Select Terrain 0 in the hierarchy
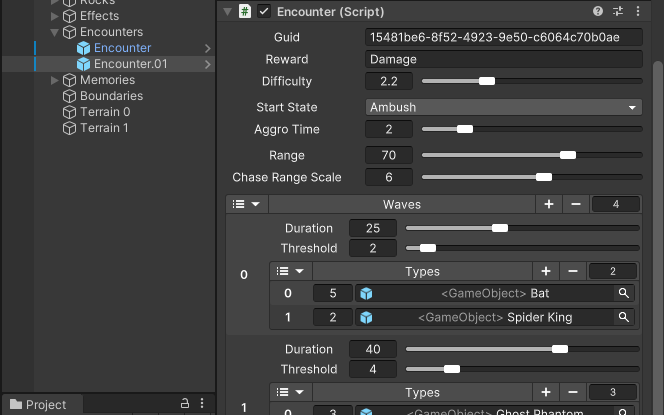The image size is (664, 415). click(104, 112)
